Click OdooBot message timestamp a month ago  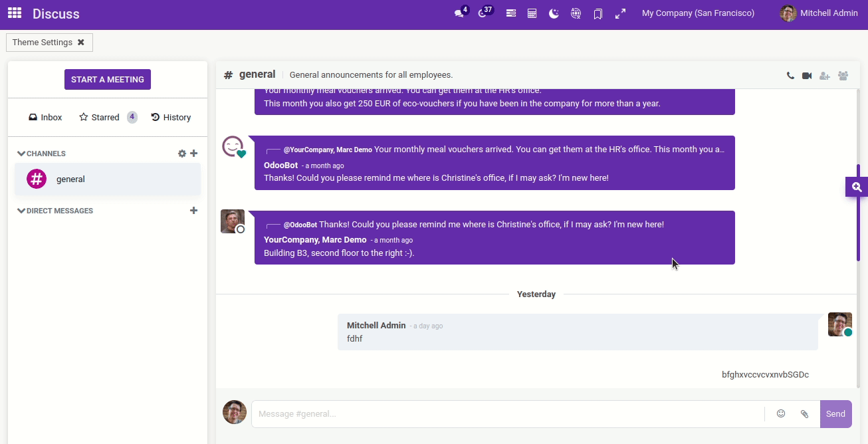[324, 166]
